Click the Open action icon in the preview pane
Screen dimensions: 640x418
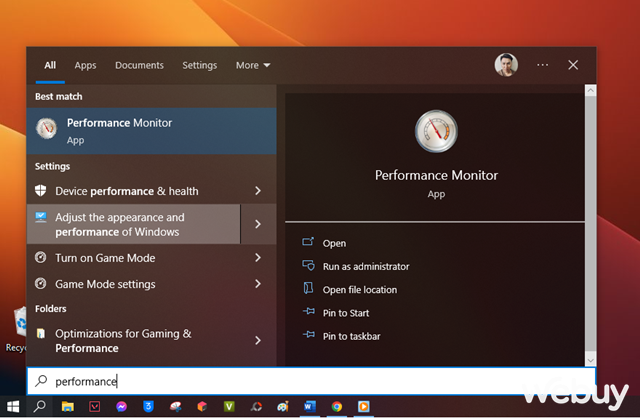[308, 242]
